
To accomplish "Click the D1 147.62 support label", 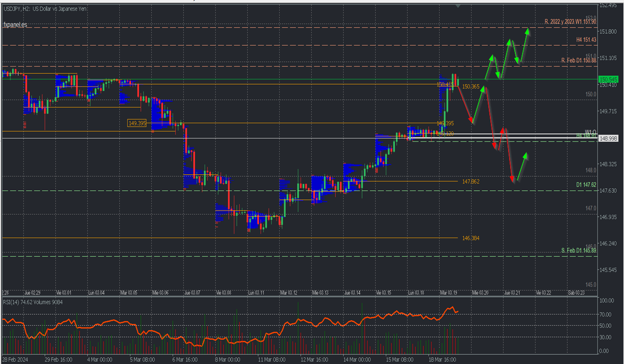I will click(x=586, y=185).
